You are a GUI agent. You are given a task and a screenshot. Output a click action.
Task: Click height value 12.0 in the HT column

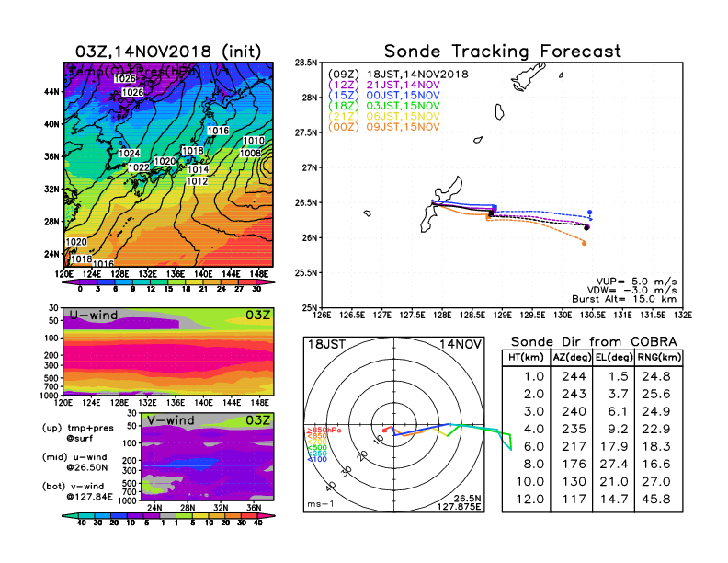[x=530, y=500]
